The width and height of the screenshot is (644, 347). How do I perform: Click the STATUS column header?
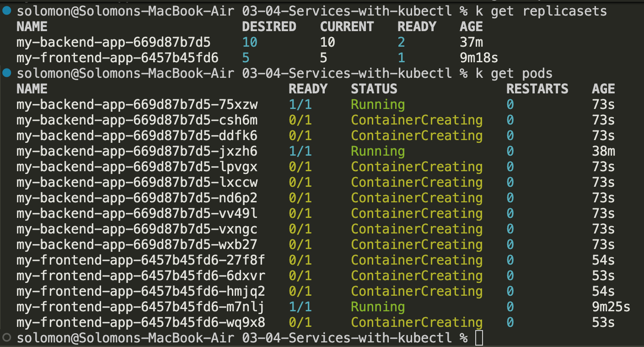[374, 89]
